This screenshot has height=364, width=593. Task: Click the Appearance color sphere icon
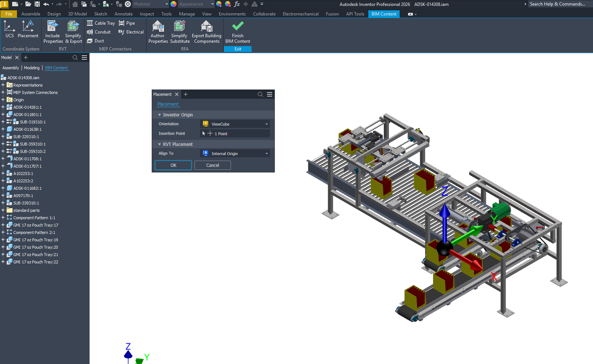point(173,4)
